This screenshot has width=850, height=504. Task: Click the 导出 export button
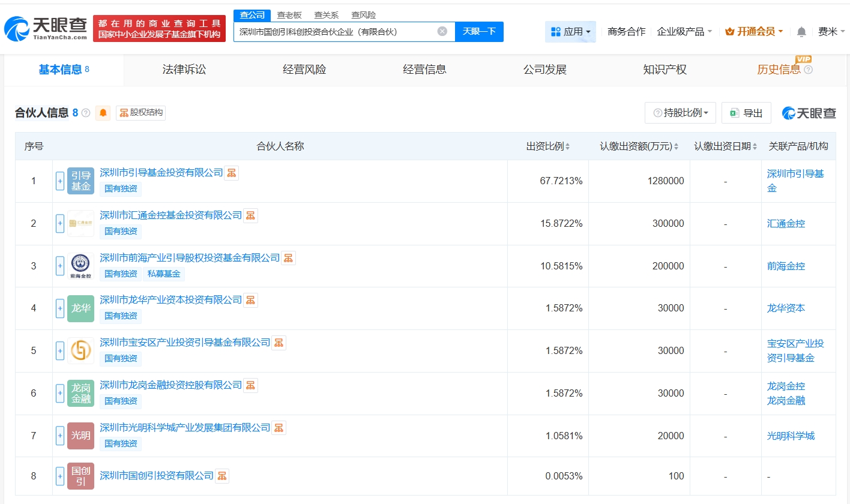(746, 113)
